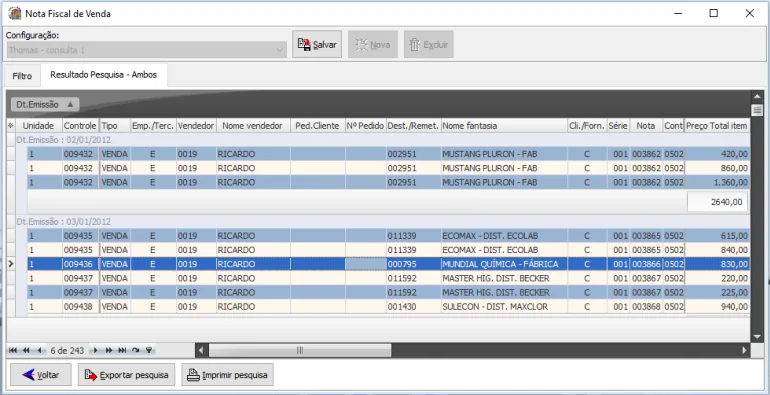Click the 420,00 price cell
This screenshot has width=770, height=395.
pos(716,154)
